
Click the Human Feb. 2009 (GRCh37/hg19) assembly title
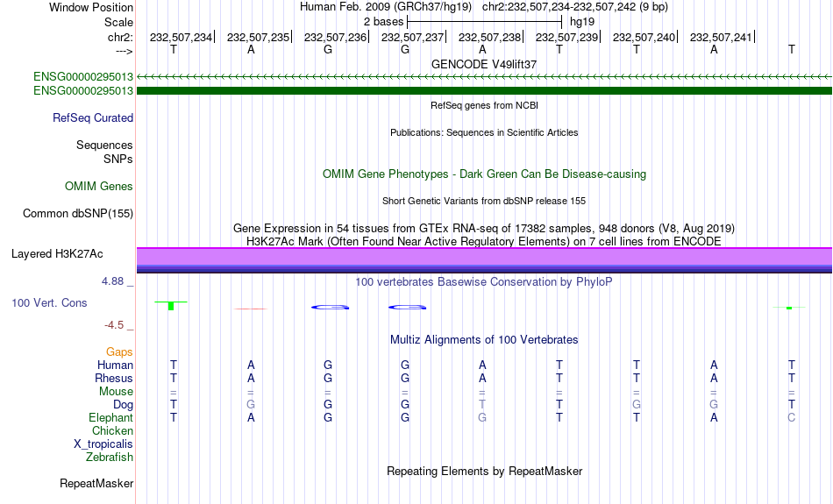386,7
